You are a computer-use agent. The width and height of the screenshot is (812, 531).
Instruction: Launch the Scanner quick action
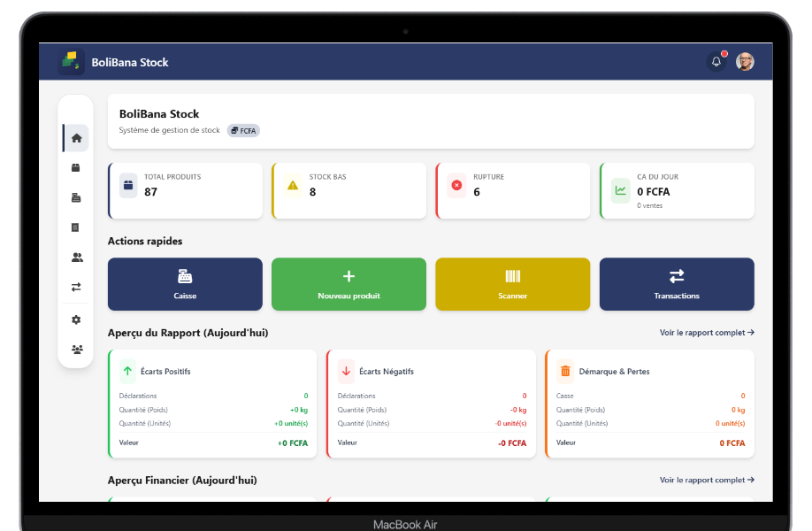point(512,284)
